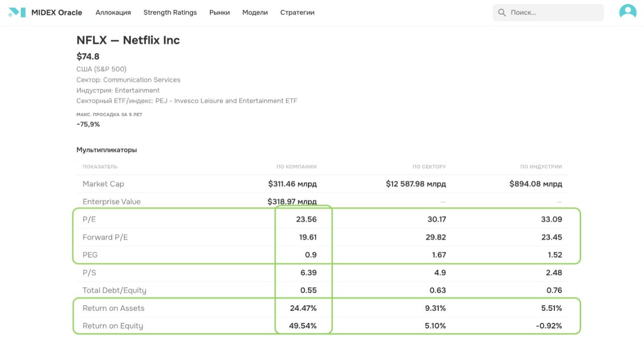Open the Стратегии menu item
The width and height of the screenshot is (644, 337).
coord(297,13)
